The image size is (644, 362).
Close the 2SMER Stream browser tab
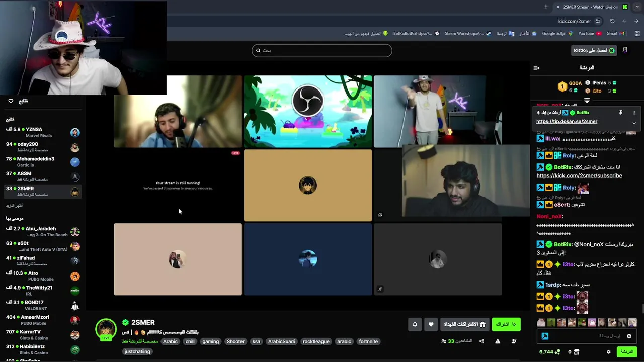557,7
